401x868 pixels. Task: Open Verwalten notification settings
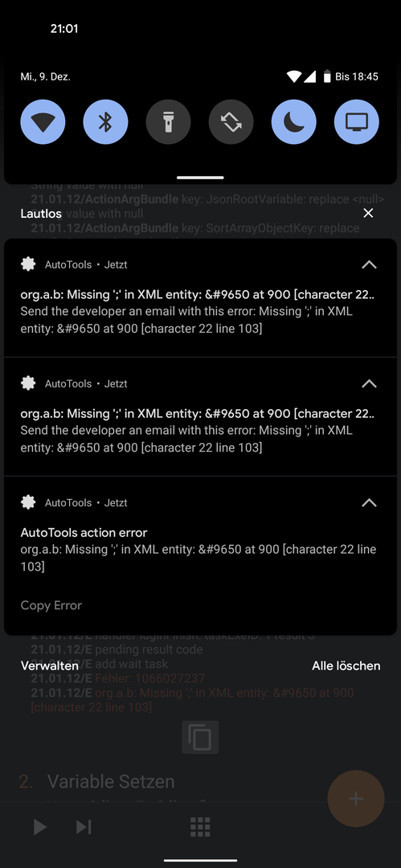pos(50,665)
